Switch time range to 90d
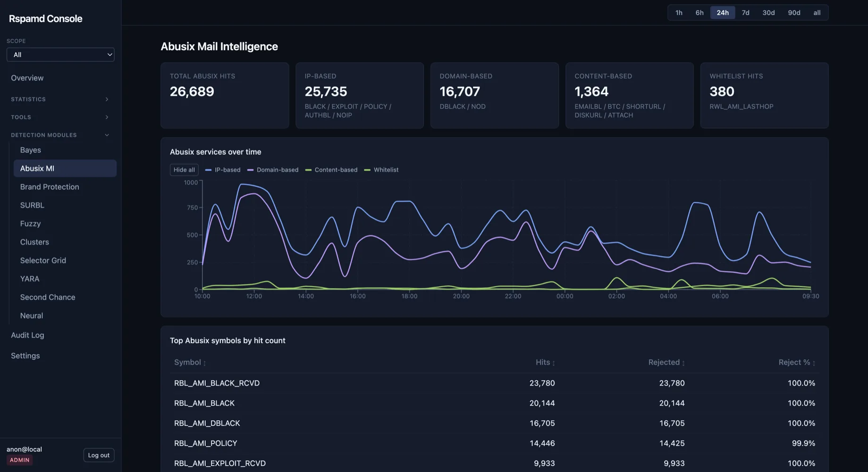868x472 pixels. click(794, 13)
